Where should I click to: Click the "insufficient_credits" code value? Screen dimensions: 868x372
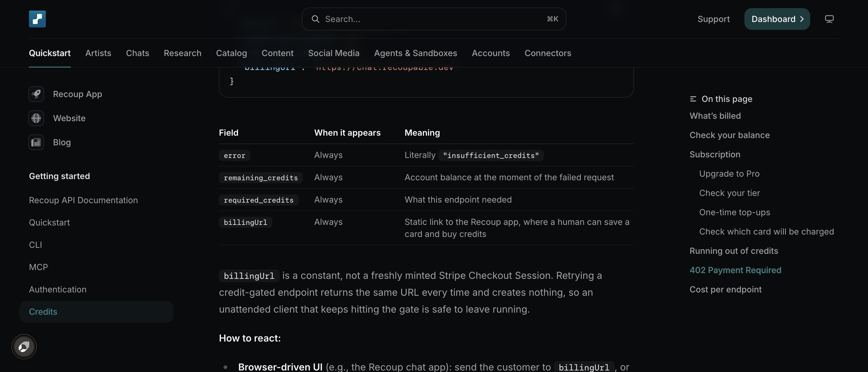(x=491, y=155)
